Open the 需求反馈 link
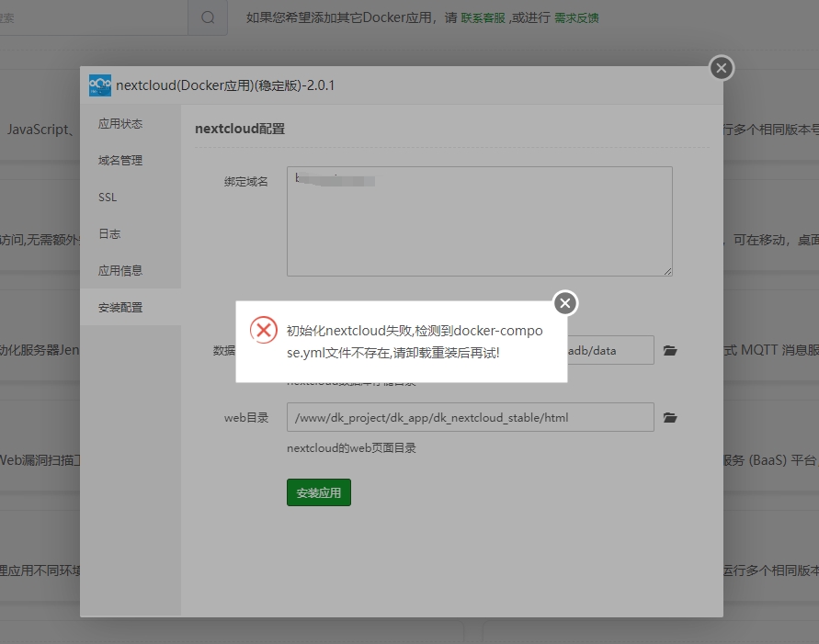Image resolution: width=819 pixels, height=644 pixels. point(576,18)
